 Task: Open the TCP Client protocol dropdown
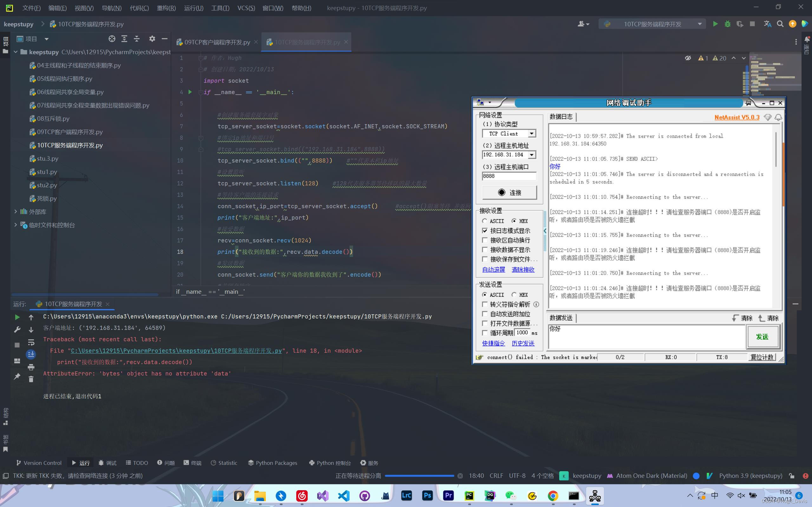[x=532, y=133]
